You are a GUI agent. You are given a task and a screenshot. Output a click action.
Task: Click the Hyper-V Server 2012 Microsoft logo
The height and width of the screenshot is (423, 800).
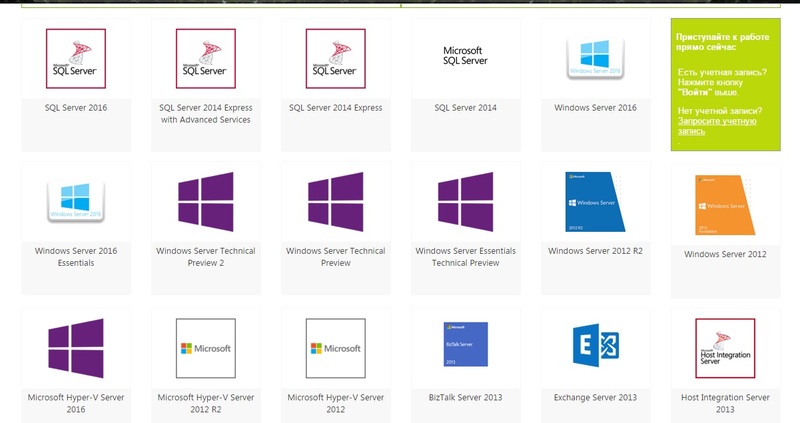pos(336,349)
